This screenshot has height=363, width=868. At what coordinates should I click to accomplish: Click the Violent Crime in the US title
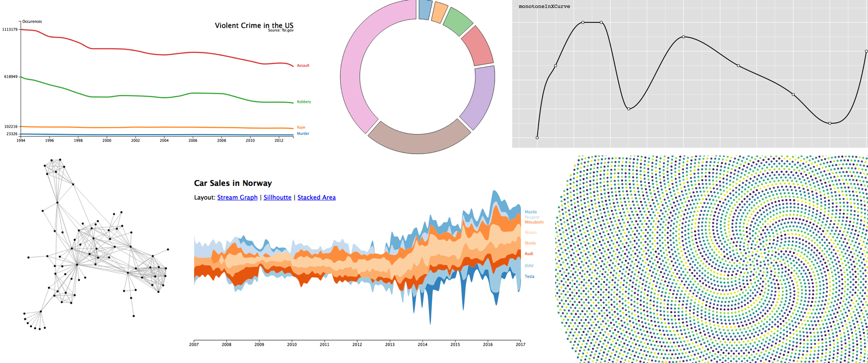(254, 25)
